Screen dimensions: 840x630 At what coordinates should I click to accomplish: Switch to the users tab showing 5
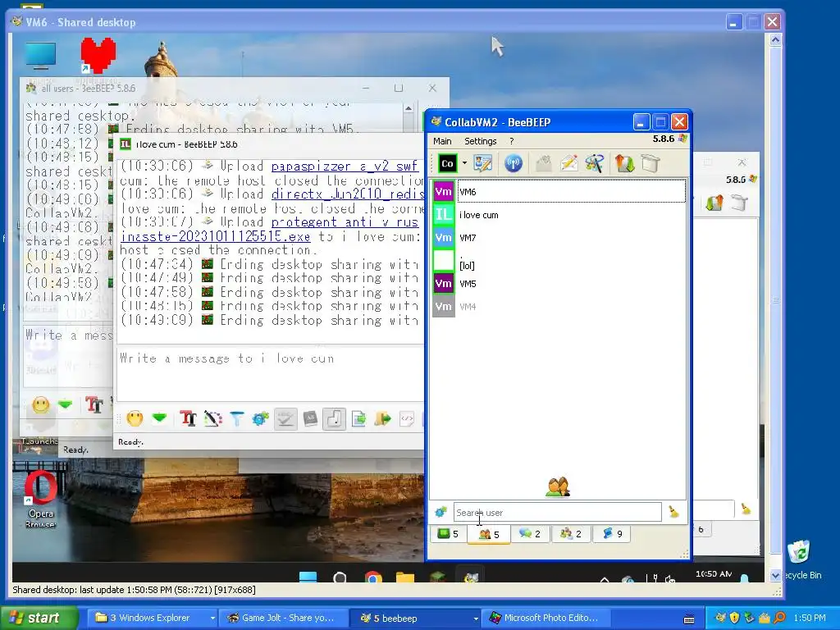(489, 534)
